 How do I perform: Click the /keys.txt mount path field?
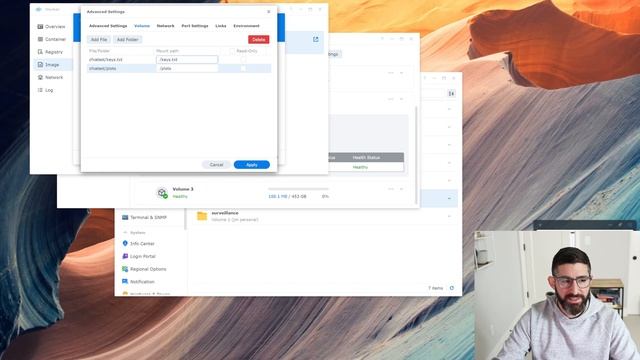187,60
